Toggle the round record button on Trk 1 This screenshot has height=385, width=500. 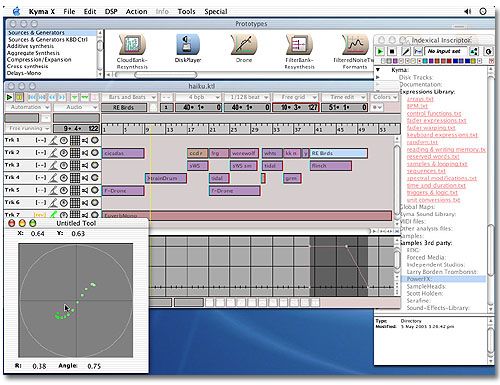pos(95,140)
